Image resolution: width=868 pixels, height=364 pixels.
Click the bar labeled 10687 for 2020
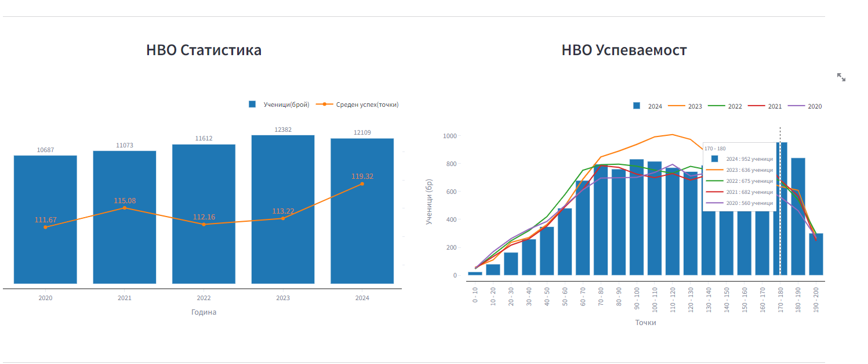coord(45,255)
